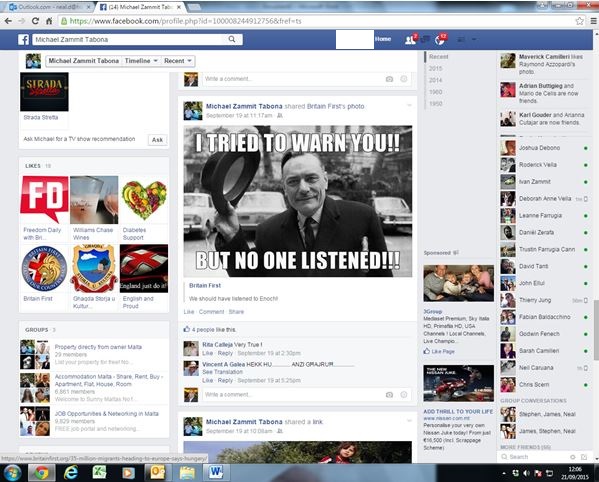Open JOB Opportunities & Networking in Malta group
Viewport: 599px width, 482px height.
[107, 414]
